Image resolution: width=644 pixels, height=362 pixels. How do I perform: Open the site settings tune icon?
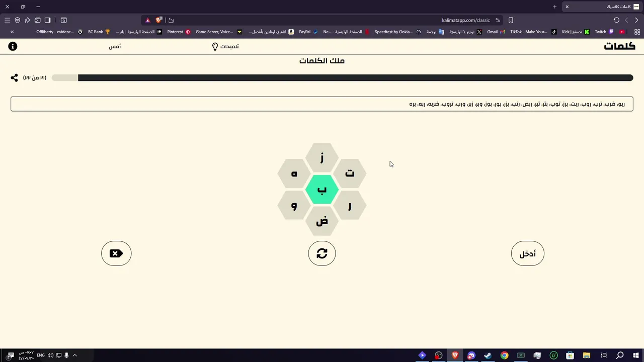click(498, 20)
